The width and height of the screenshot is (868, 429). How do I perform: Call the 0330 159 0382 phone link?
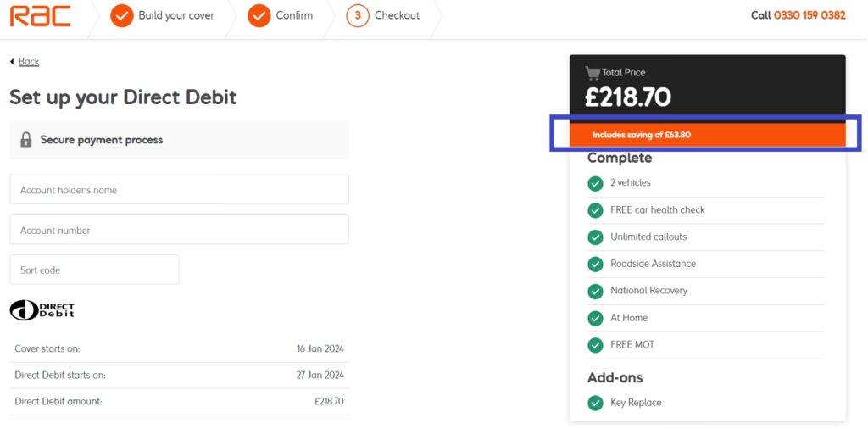click(x=810, y=15)
